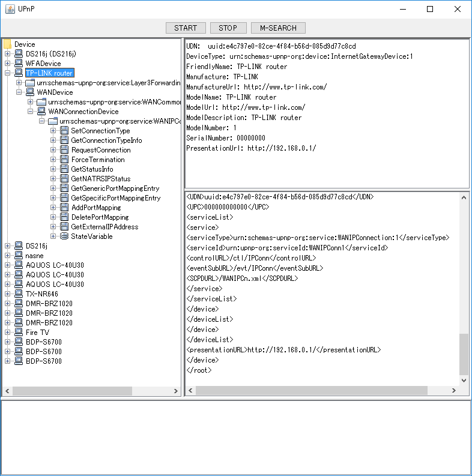Click the M-SEARCH button
Screen dimensions: 472x476
tap(278, 28)
